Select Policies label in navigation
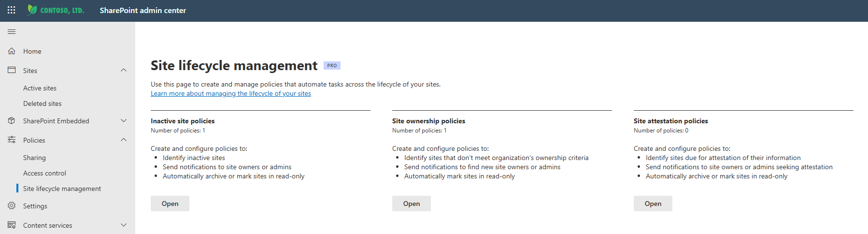The width and height of the screenshot is (868, 234). [x=34, y=140]
